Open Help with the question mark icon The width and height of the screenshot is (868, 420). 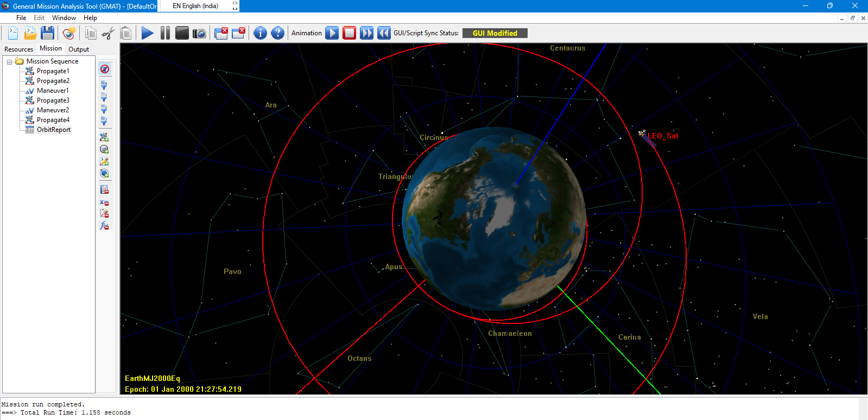(277, 33)
